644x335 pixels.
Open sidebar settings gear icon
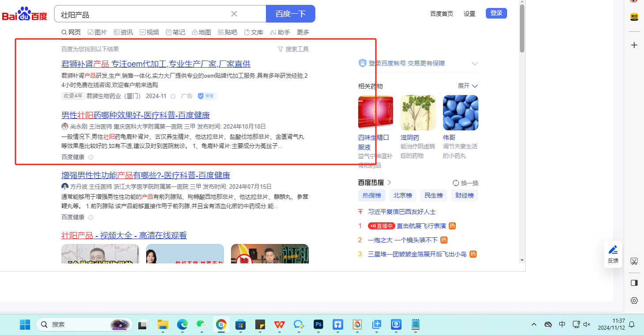[634, 301]
